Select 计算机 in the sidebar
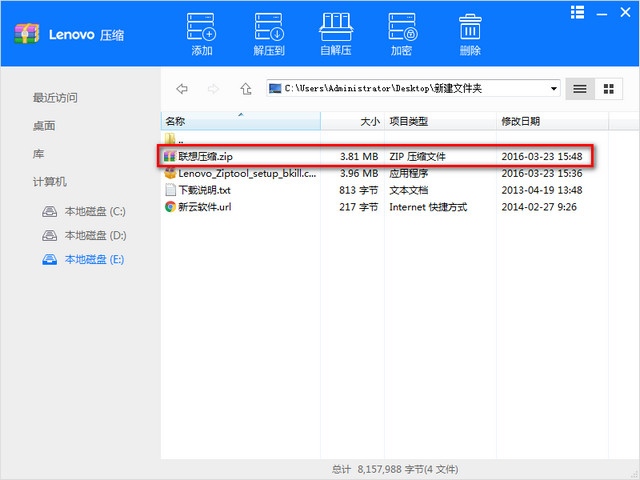 click(x=50, y=182)
